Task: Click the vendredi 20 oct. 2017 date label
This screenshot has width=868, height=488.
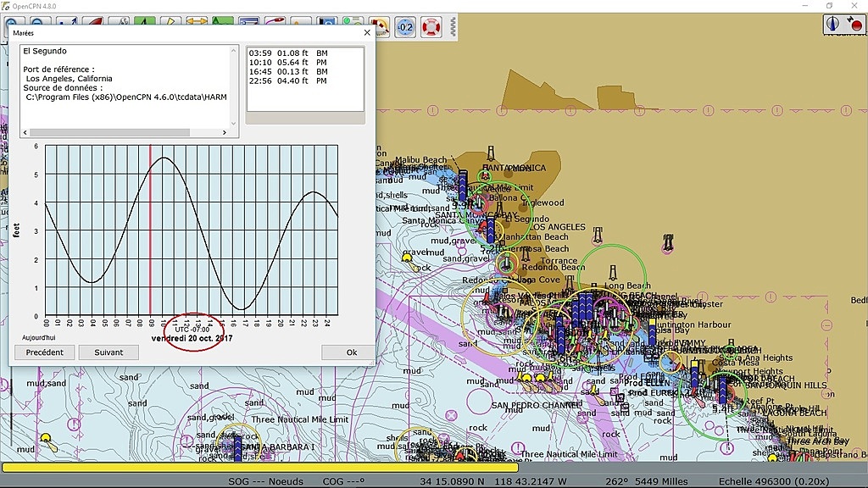Action: tap(192, 338)
